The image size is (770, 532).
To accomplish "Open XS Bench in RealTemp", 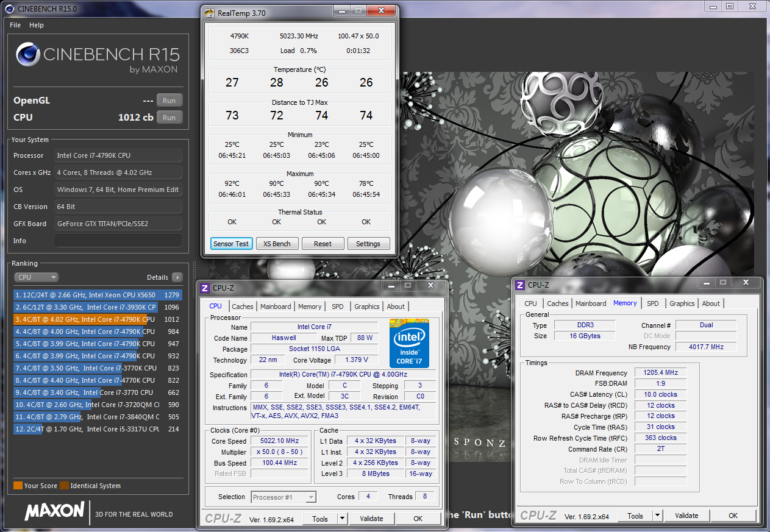I will (277, 244).
